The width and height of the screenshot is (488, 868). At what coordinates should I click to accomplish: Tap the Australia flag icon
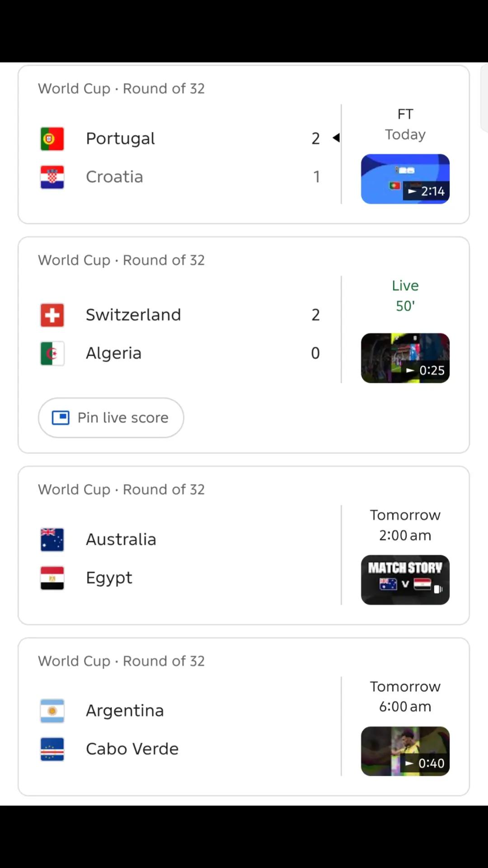[52, 539]
